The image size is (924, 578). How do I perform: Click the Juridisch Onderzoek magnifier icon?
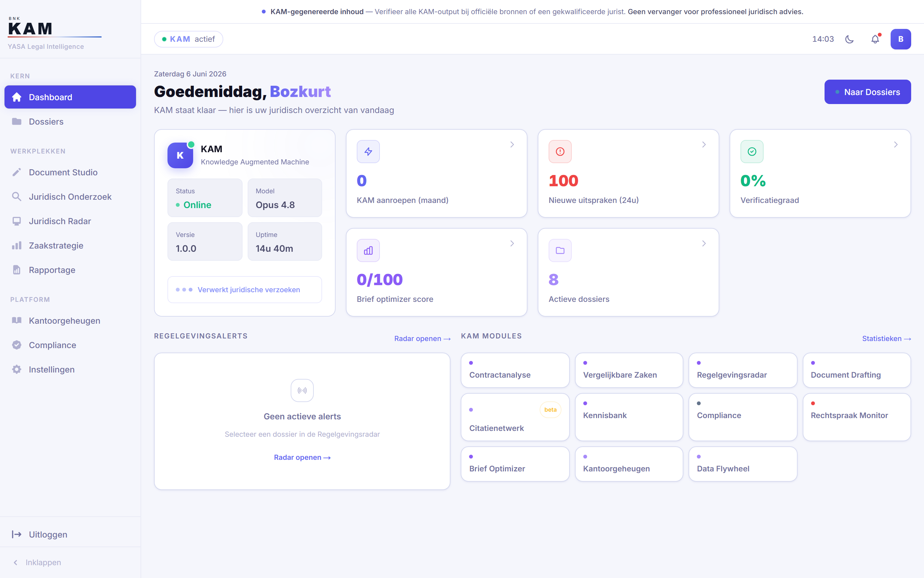(x=16, y=197)
